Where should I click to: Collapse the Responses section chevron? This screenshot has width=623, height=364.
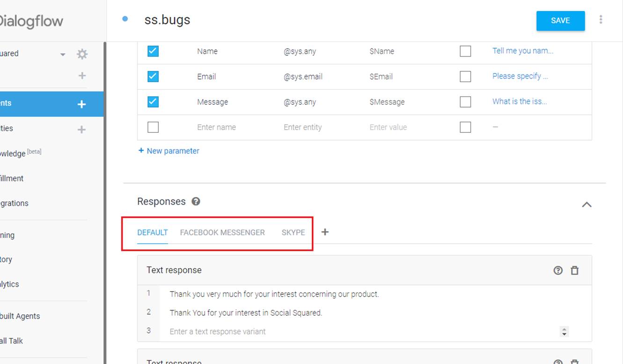586,204
